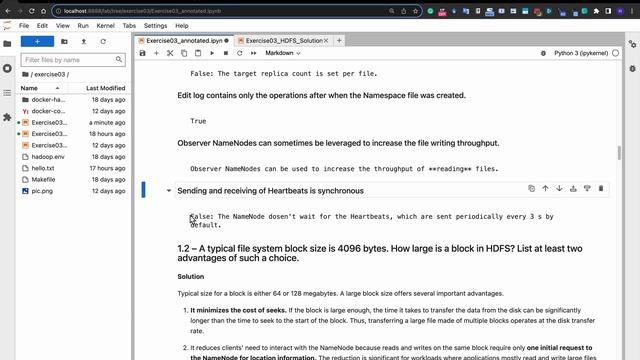Open browser Extensions puzzle icon
The height and width of the screenshot is (360, 640).
pos(596,11)
